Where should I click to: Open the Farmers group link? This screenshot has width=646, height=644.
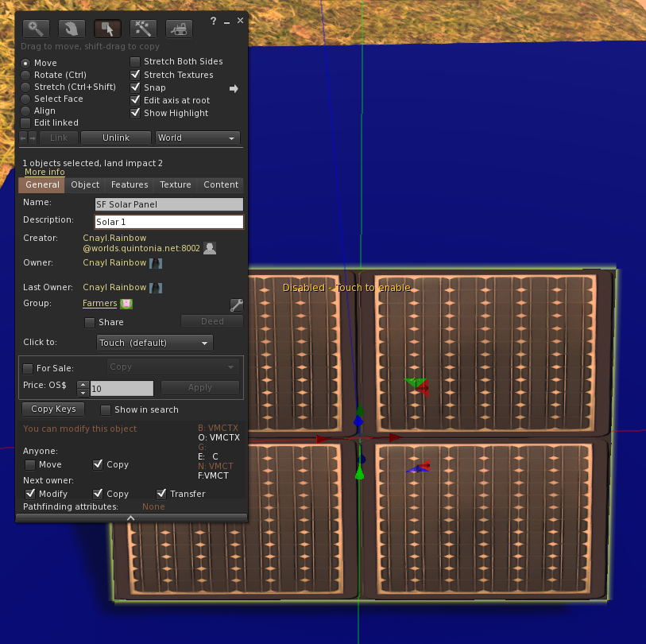99,303
